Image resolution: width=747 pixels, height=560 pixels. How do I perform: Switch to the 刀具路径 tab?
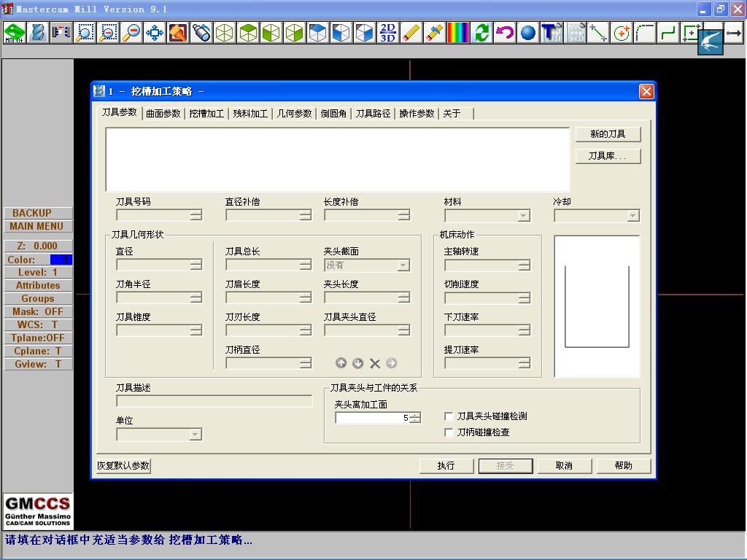373,113
